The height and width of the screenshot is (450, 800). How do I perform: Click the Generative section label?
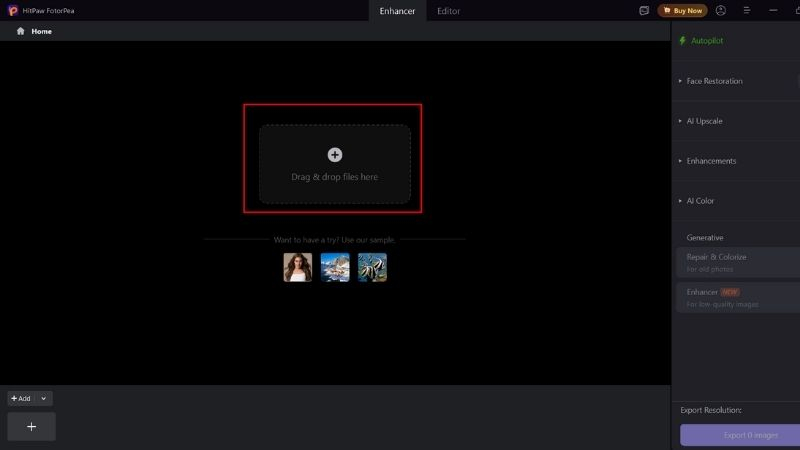pos(705,238)
